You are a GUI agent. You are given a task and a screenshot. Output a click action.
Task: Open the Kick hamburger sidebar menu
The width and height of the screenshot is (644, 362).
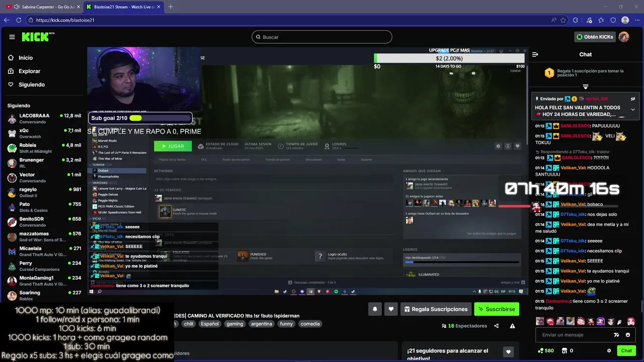12,37
